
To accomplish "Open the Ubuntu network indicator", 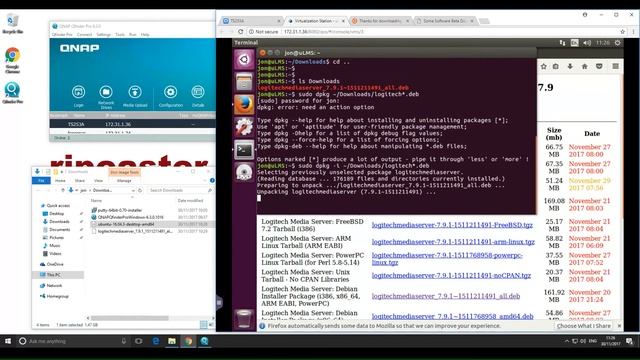I will coord(562,42).
